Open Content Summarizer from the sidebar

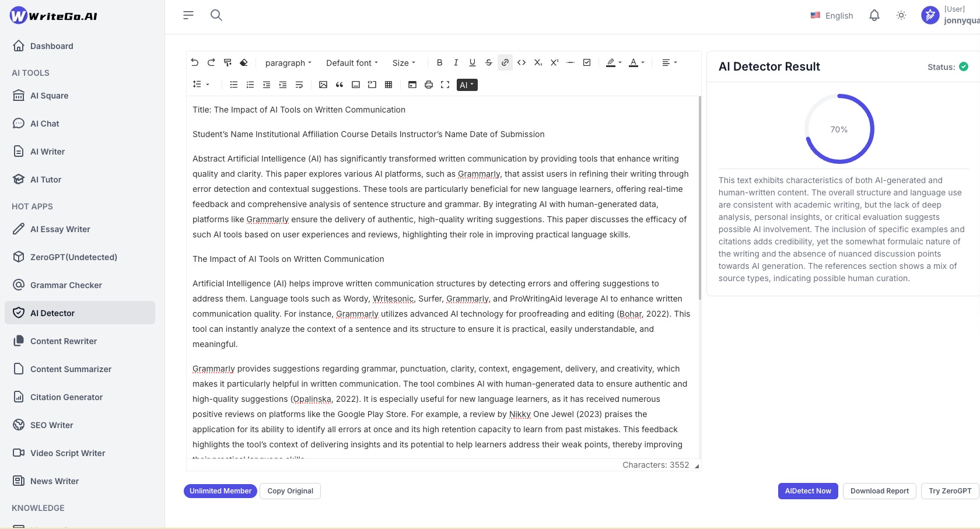tap(80, 369)
